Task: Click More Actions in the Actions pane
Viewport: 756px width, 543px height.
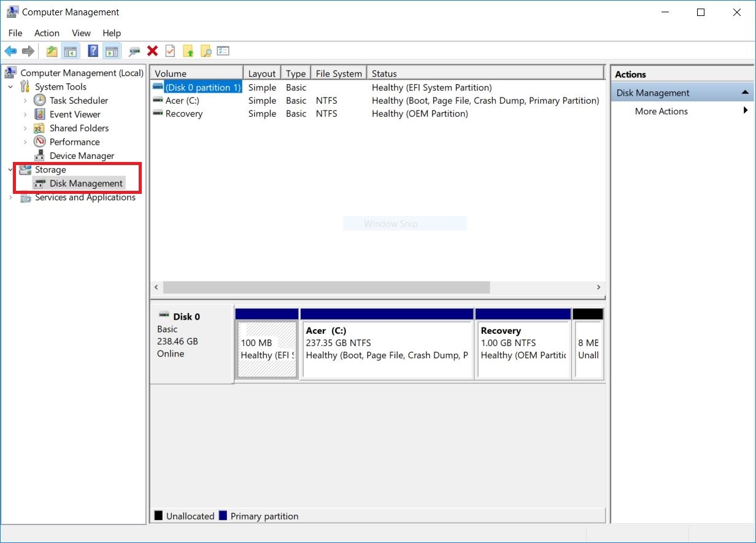Action: click(661, 111)
